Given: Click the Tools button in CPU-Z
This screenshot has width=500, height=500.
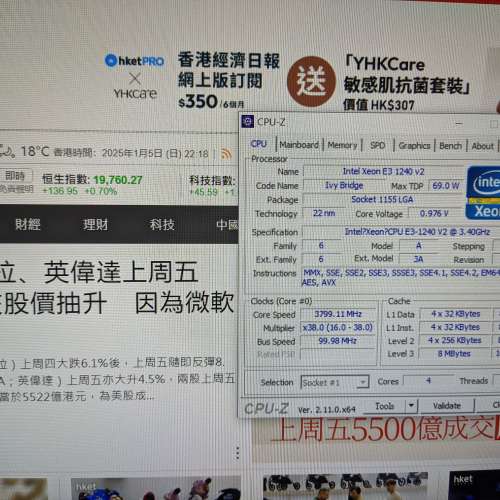Looking at the screenshot, I should 385,406.
